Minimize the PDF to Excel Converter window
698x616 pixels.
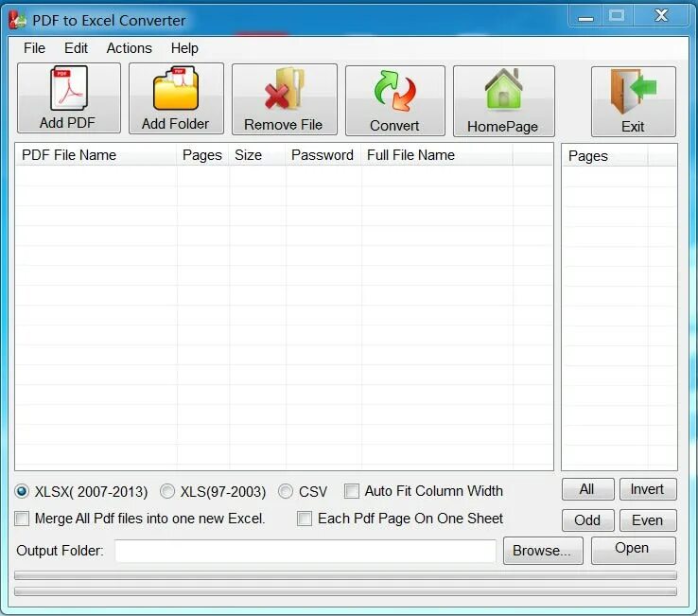click(585, 16)
